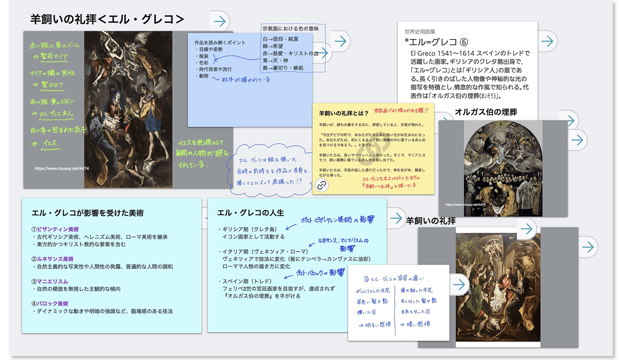Click the handwritten カト・バロックの影響 note
620x364 pixels.
(320, 273)
